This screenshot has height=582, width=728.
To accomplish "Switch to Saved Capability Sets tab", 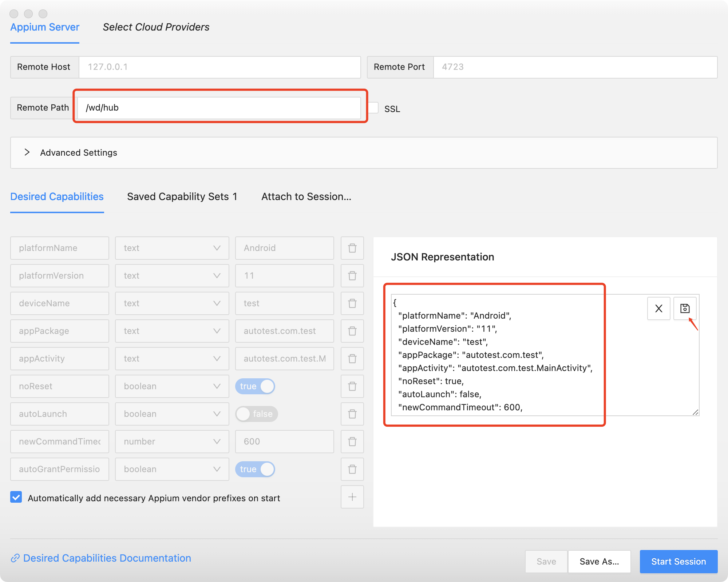I will pyautogui.click(x=182, y=197).
